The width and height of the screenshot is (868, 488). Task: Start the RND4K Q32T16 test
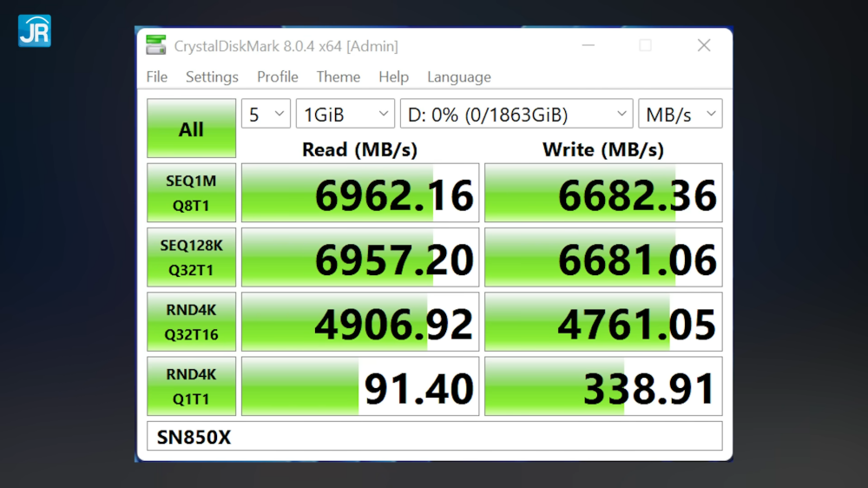pos(192,322)
